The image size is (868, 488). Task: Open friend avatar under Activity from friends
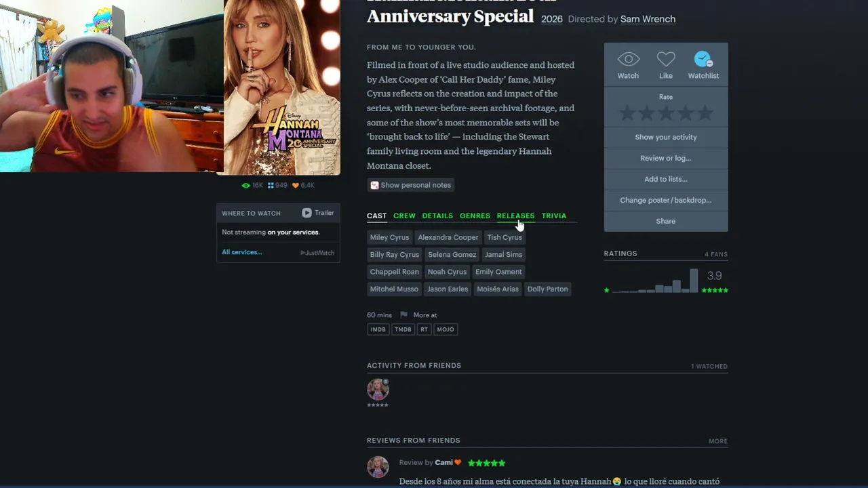378,389
